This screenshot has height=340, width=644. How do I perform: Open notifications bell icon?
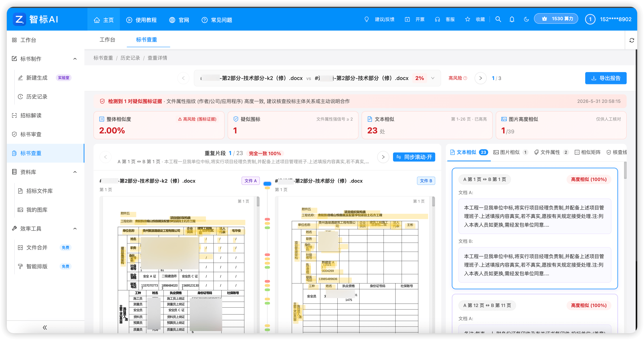click(512, 19)
